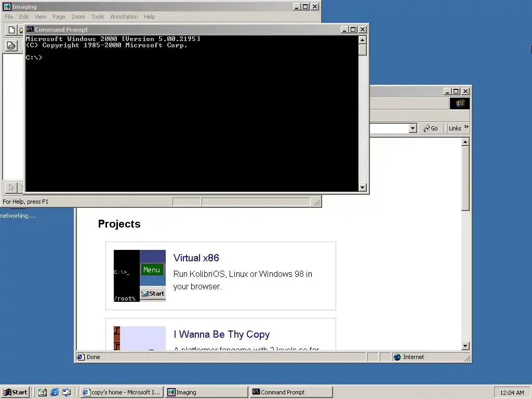Image resolution: width=532 pixels, height=399 pixels.
Task: Open the Imaging window system menu icon
Action: coord(7,6)
